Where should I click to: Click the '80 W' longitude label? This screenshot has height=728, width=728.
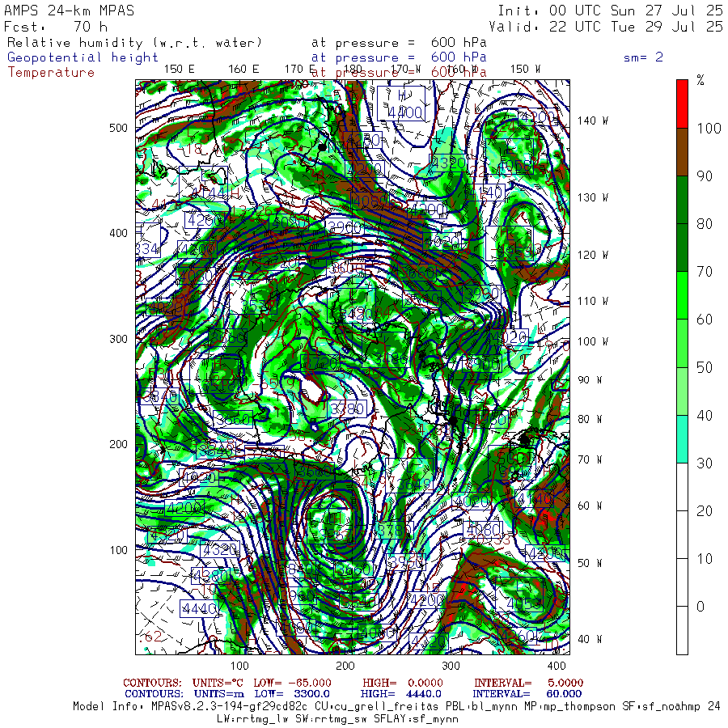590,419
